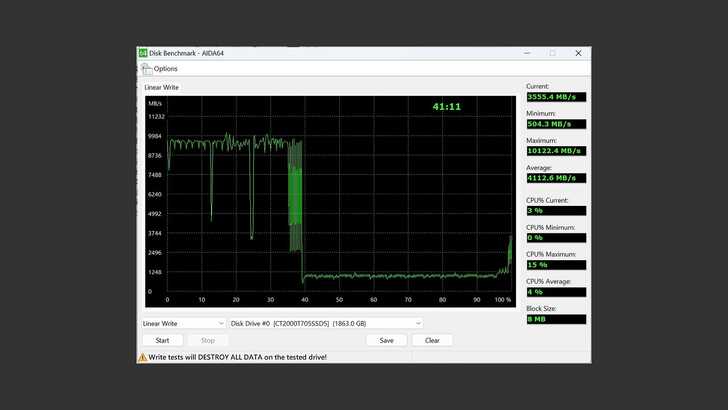The width and height of the screenshot is (728, 410).
Task: Click the AIDA64 icon in the title bar
Action: [x=143, y=53]
